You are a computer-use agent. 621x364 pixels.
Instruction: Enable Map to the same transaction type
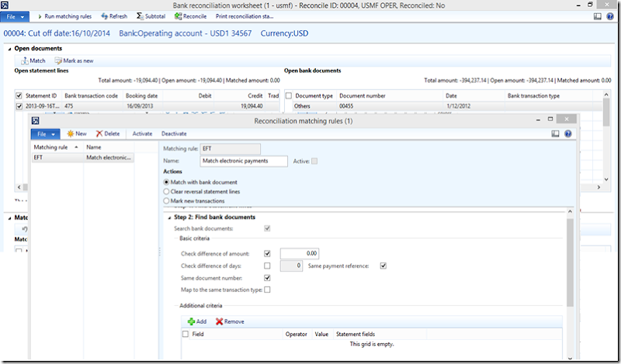coord(267,289)
